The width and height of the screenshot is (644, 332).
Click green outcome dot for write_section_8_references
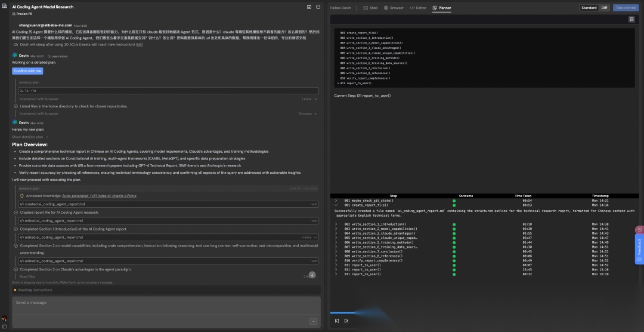click(x=454, y=256)
